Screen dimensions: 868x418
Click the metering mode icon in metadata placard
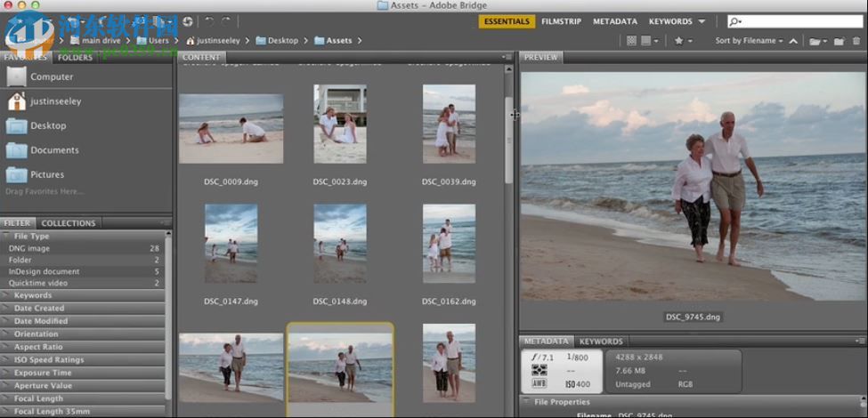[539, 370]
